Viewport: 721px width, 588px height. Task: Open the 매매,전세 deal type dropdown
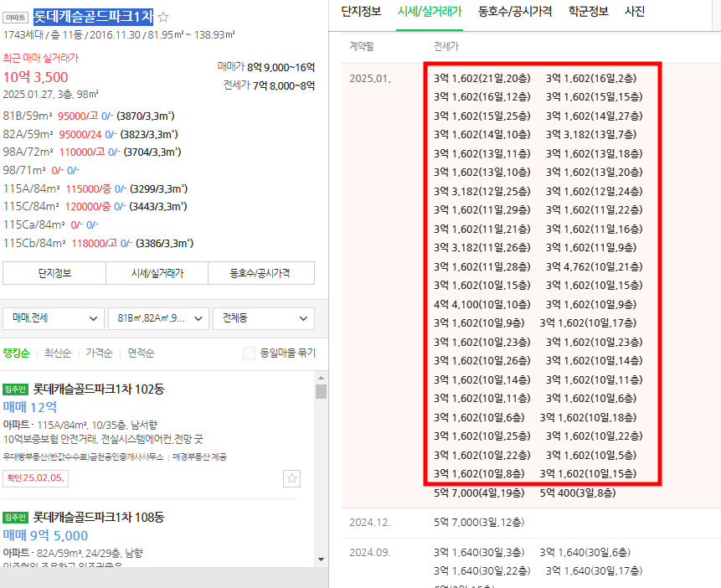coord(54,318)
